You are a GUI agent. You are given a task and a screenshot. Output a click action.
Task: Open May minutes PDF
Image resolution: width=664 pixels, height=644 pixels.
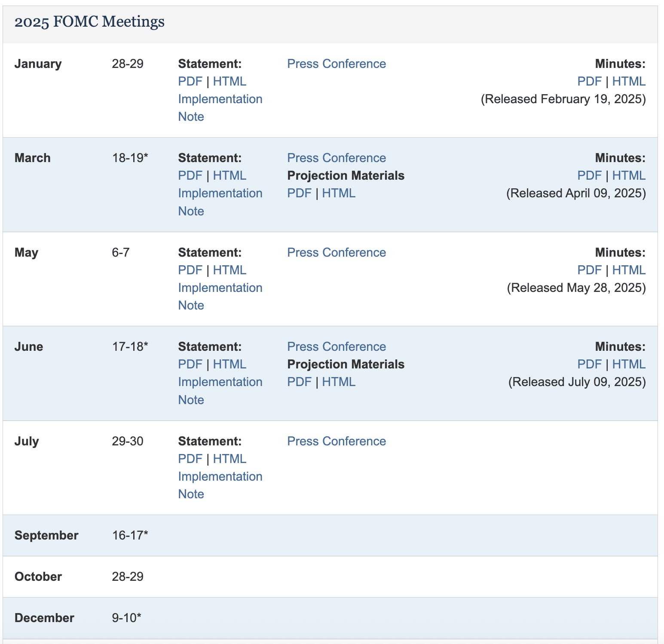[x=589, y=270]
